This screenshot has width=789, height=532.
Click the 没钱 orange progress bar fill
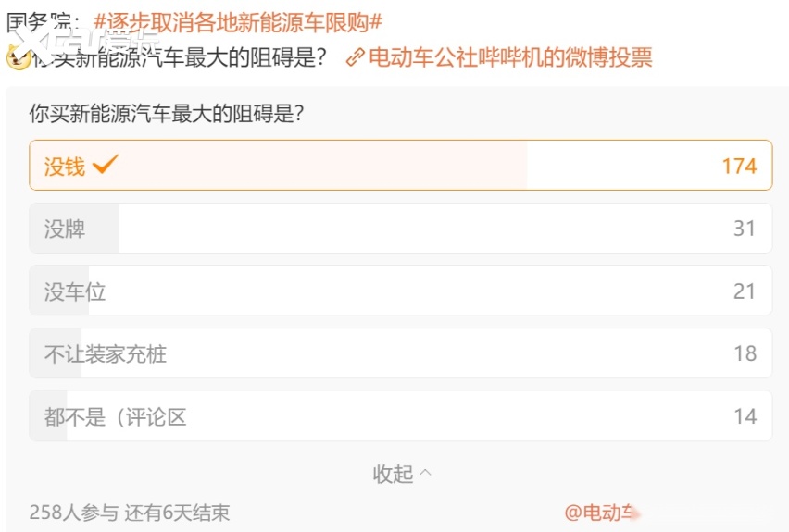coord(278,165)
